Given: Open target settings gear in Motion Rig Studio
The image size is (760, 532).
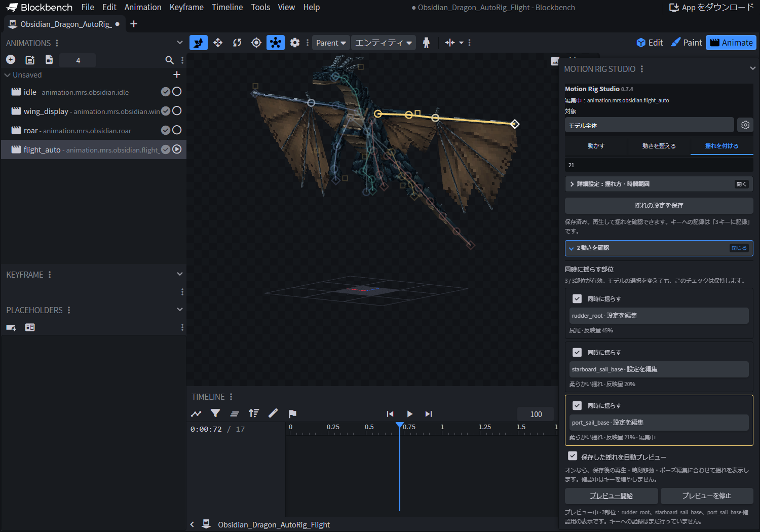Looking at the screenshot, I should [745, 125].
